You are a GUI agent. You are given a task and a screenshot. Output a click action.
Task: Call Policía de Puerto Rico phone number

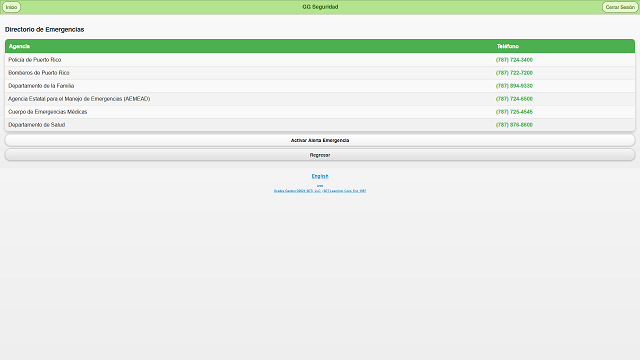coord(514,60)
